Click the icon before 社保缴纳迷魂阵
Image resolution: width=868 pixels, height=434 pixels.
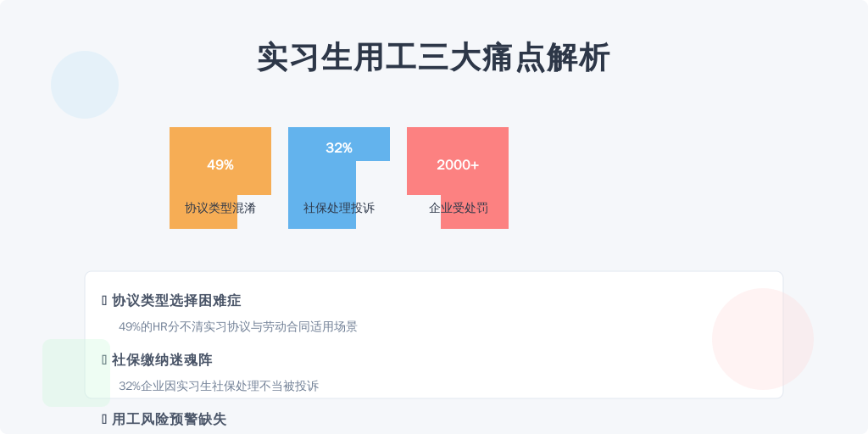(104, 359)
